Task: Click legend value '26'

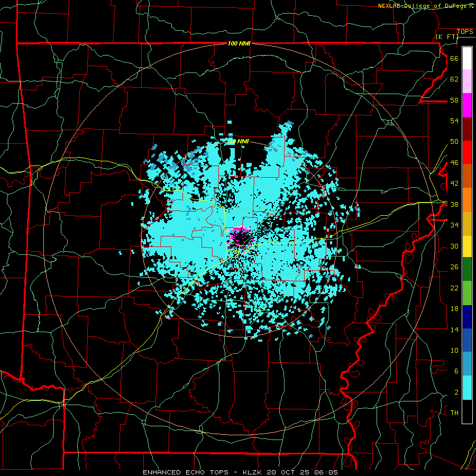Action: click(454, 267)
